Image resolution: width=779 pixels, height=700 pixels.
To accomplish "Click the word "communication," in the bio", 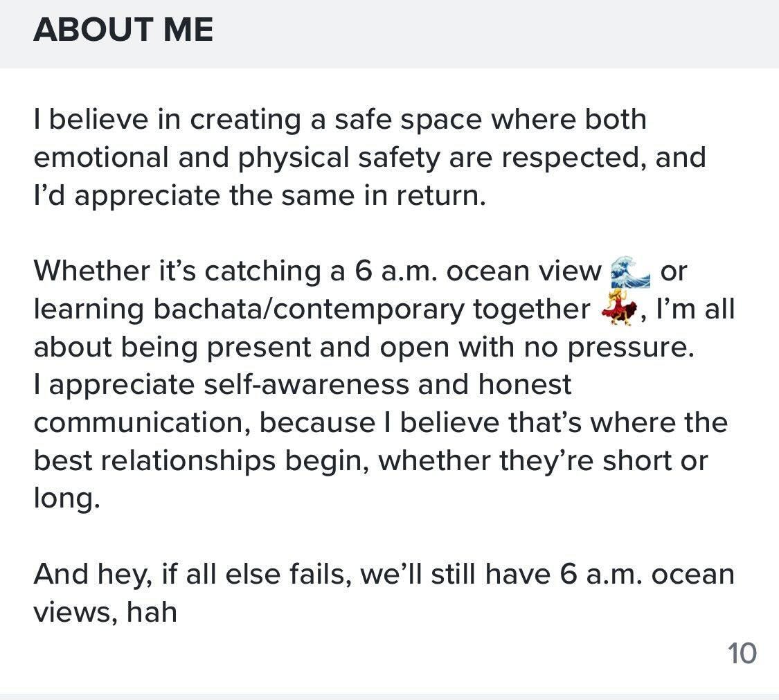I will (x=142, y=423).
